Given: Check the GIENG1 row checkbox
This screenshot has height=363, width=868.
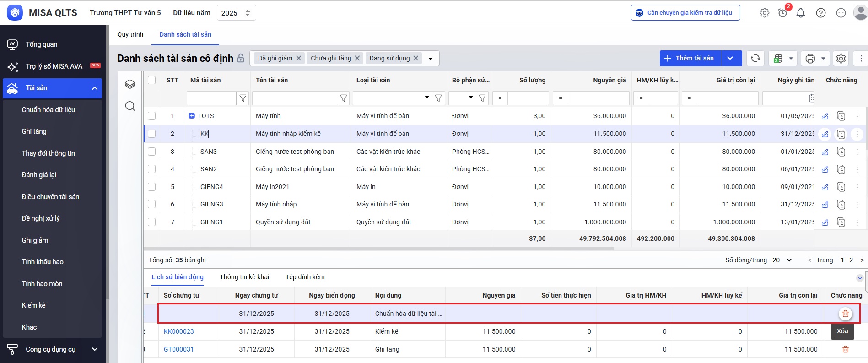Looking at the screenshot, I should pos(152,222).
